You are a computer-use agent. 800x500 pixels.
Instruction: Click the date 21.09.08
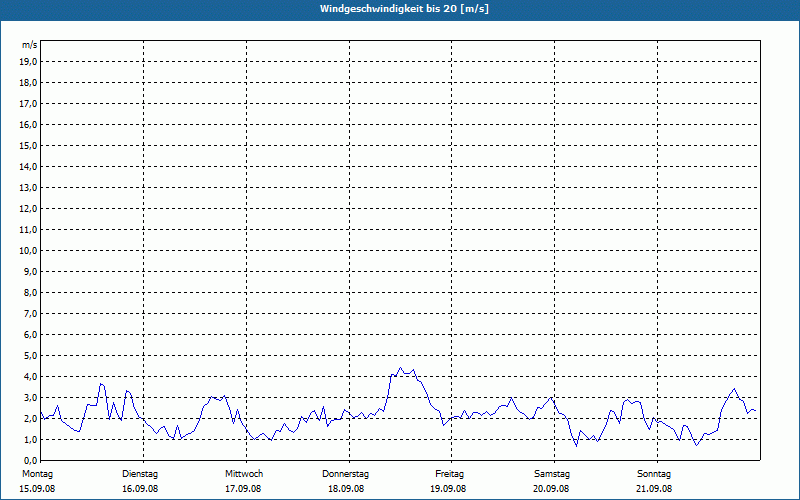[x=654, y=489]
